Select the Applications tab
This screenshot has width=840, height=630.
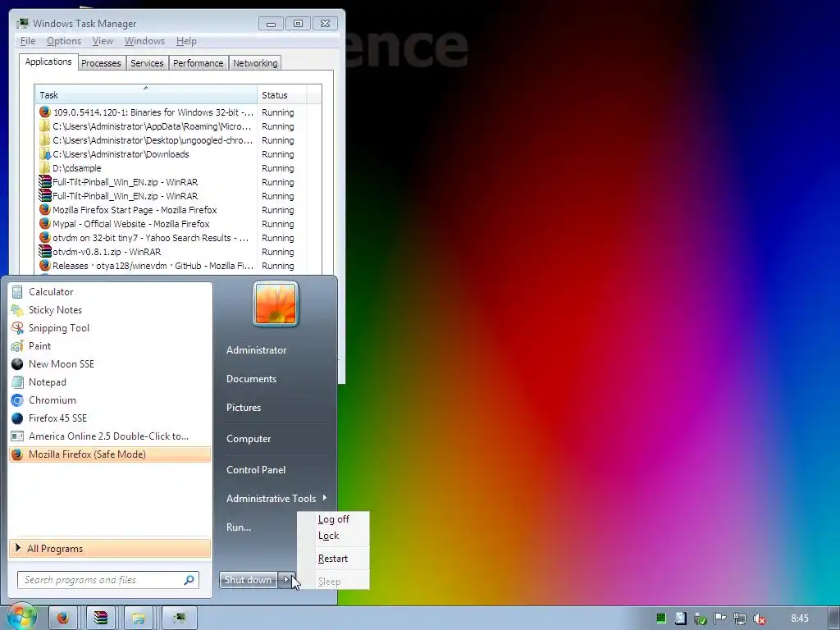(x=48, y=62)
